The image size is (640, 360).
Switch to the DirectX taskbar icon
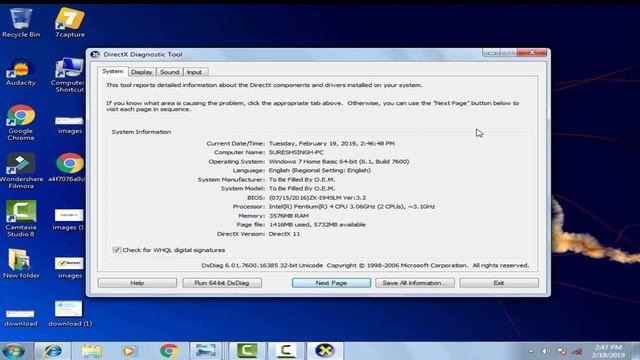point(324,351)
